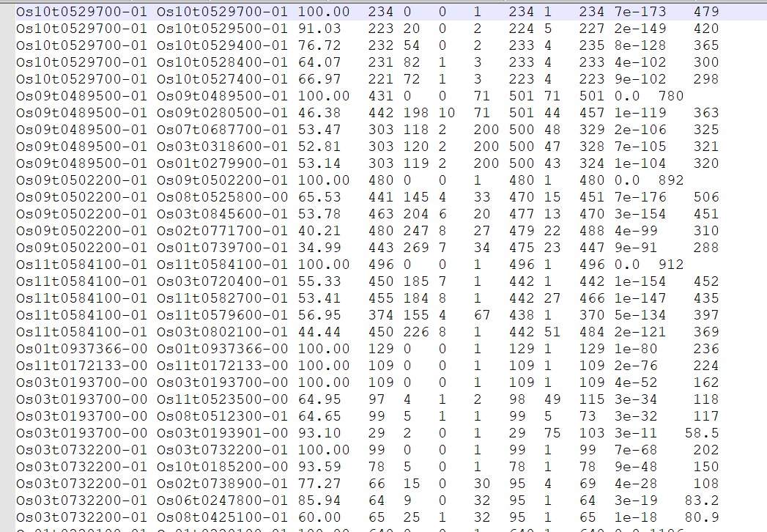The height and width of the screenshot is (532, 767).
Task: Click the identity value 60.00
Action: click(324, 517)
